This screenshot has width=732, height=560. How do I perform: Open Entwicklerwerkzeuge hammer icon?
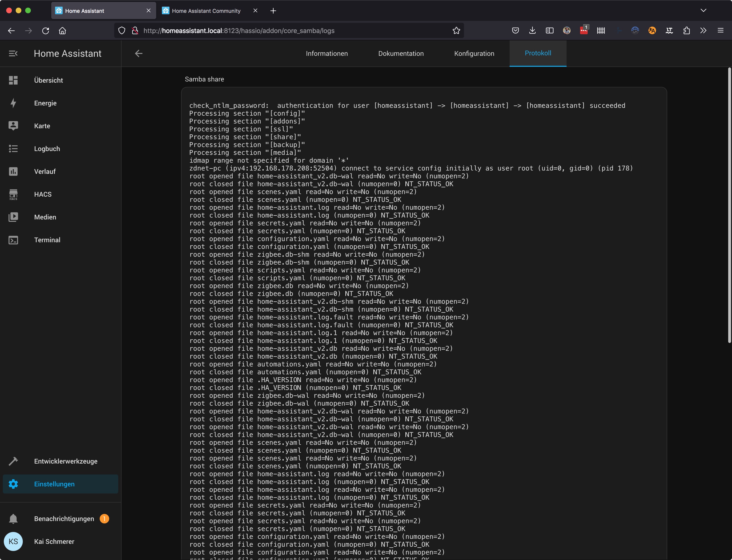click(x=13, y=461)
